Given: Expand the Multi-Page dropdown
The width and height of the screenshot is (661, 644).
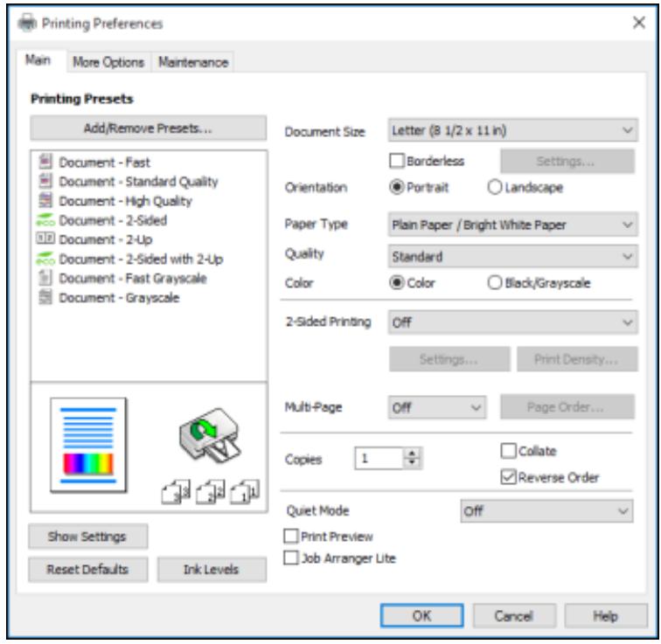Looking at the screenshot, I should [437, 407].
